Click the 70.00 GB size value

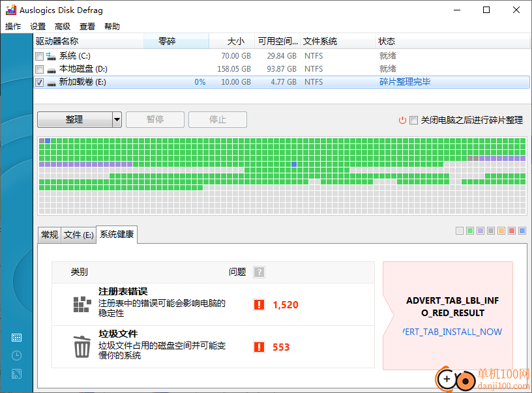(236, 56)
